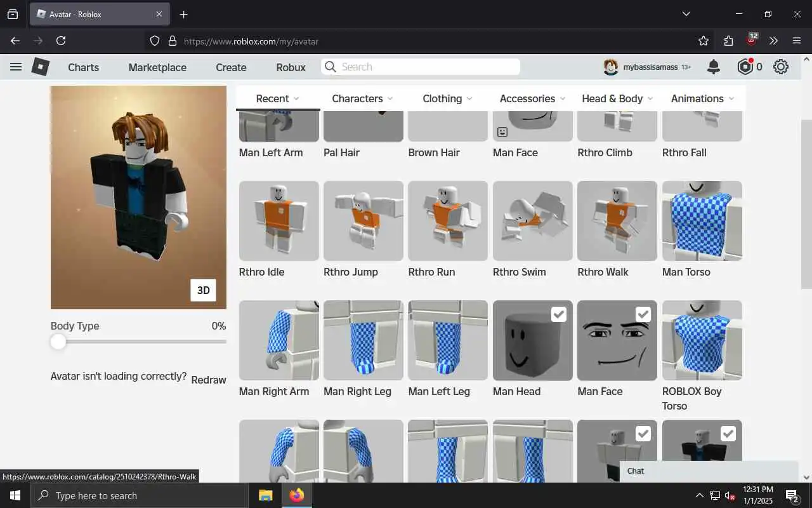Open File Explorer from the taskbar

(265, 495)
